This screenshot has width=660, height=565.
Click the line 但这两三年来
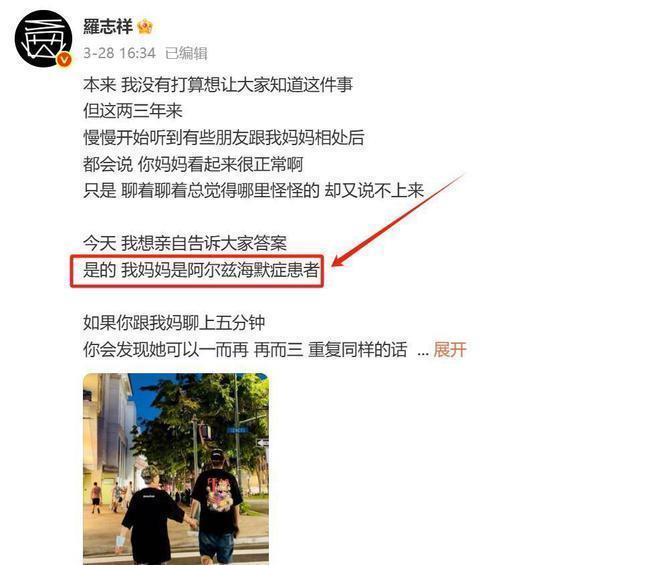coord(133,111)
